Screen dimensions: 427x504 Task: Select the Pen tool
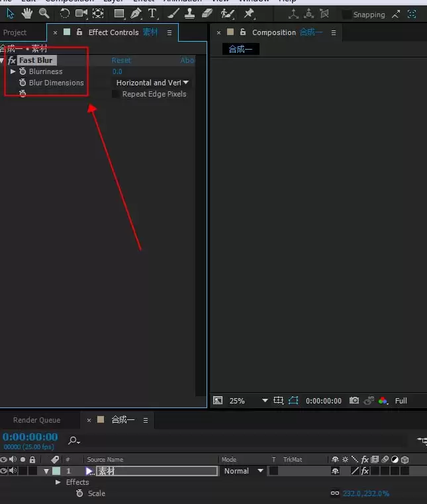[136, 13]
